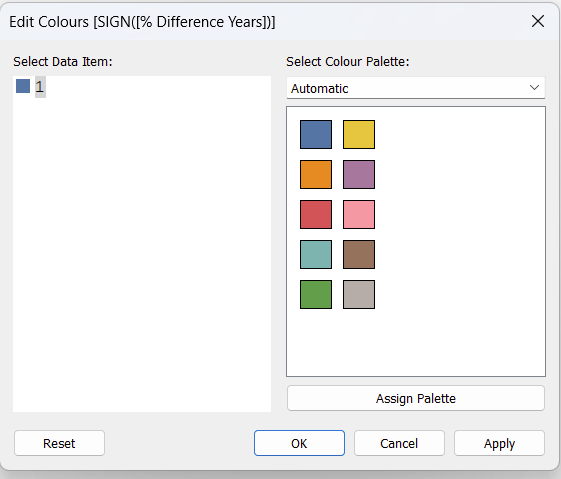Open the Automatic colour palette dropdown
Viewport: 561px width, 479px height.
[x=416, y=88]
